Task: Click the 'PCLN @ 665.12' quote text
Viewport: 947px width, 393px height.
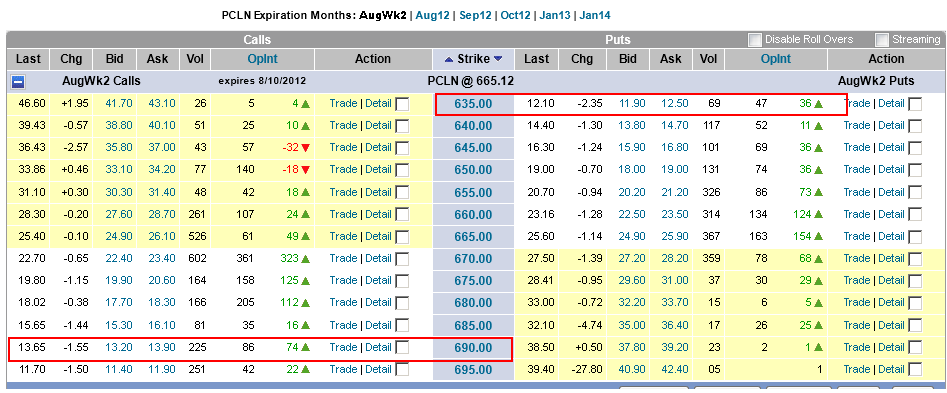Action: (470, 81)
